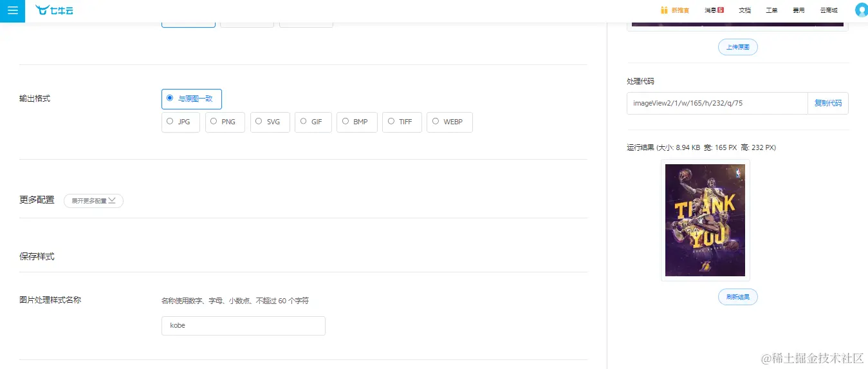Select 与原图一致 output format

coord(192,99)
